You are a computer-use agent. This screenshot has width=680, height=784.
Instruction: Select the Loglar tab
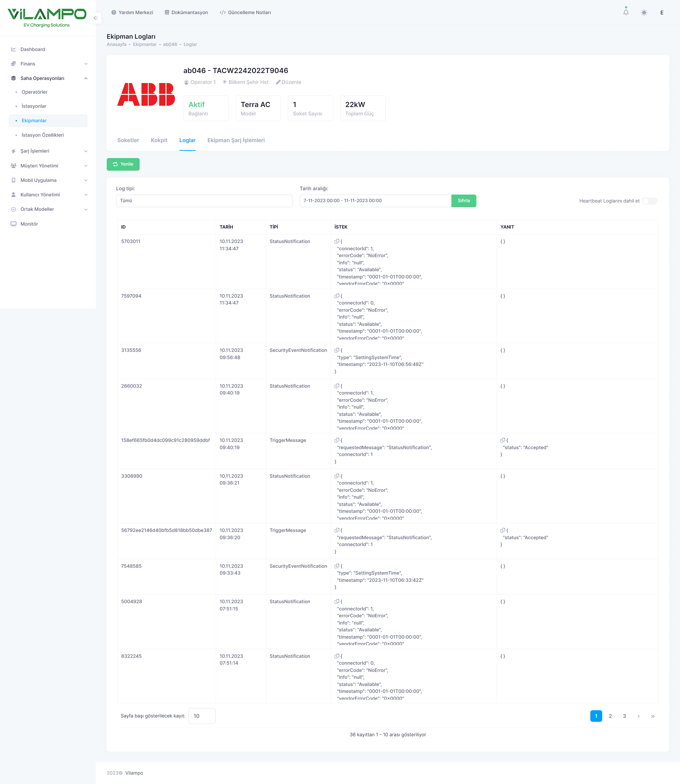click(x=188, y=140)
